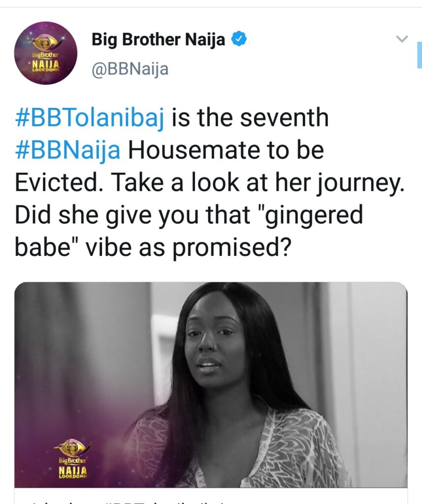This screenshot has width=422, height=504.
Task: Visit the @BBNaija handle
Action: [130, 69]
